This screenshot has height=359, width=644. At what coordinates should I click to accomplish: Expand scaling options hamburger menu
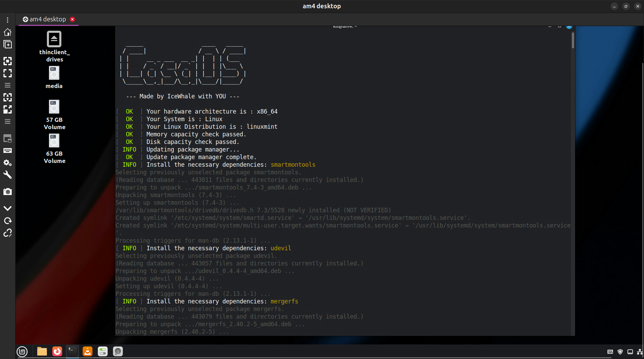(8, 122)
